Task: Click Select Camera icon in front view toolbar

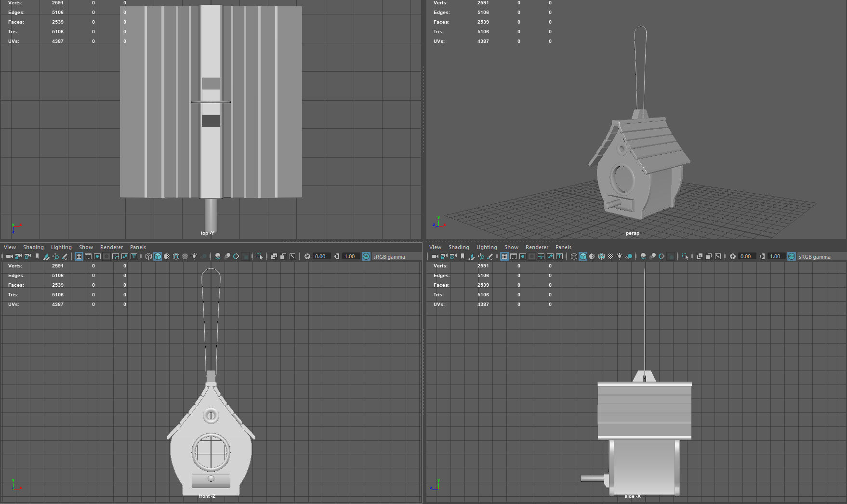Action: pos(9,256)
